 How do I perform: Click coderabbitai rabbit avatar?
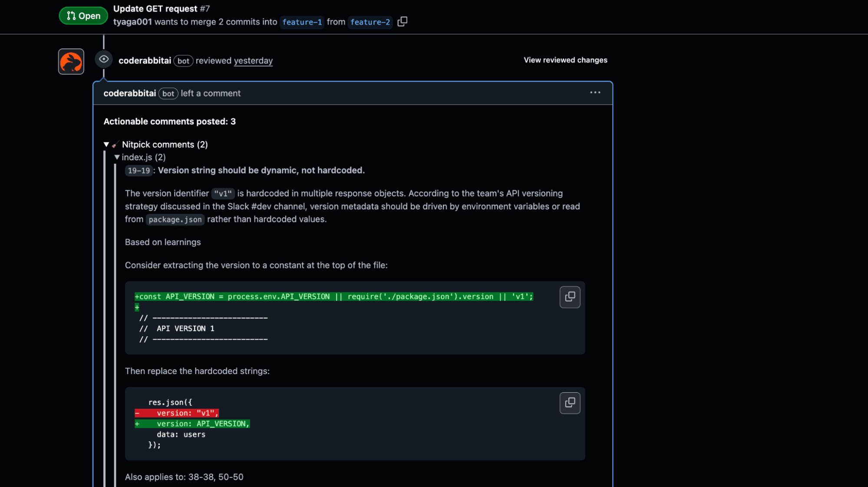point(71,61)
